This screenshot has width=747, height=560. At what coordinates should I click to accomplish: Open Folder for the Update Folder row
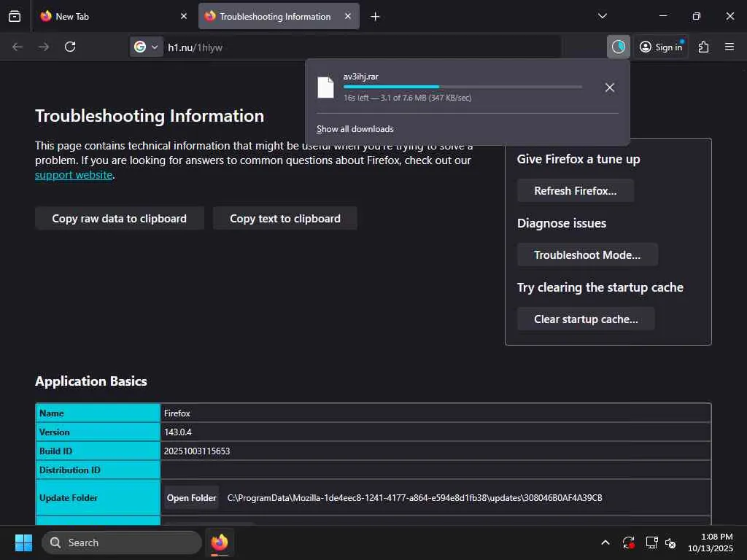pos(192,497)
